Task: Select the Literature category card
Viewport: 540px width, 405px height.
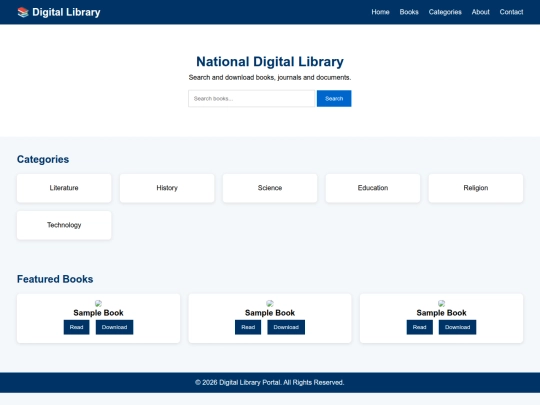Action: pyautogui.click(x=64, y=188)
